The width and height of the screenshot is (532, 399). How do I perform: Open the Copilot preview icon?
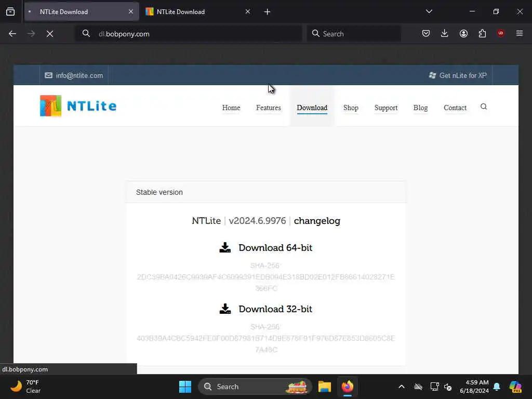tap(516, 387)
